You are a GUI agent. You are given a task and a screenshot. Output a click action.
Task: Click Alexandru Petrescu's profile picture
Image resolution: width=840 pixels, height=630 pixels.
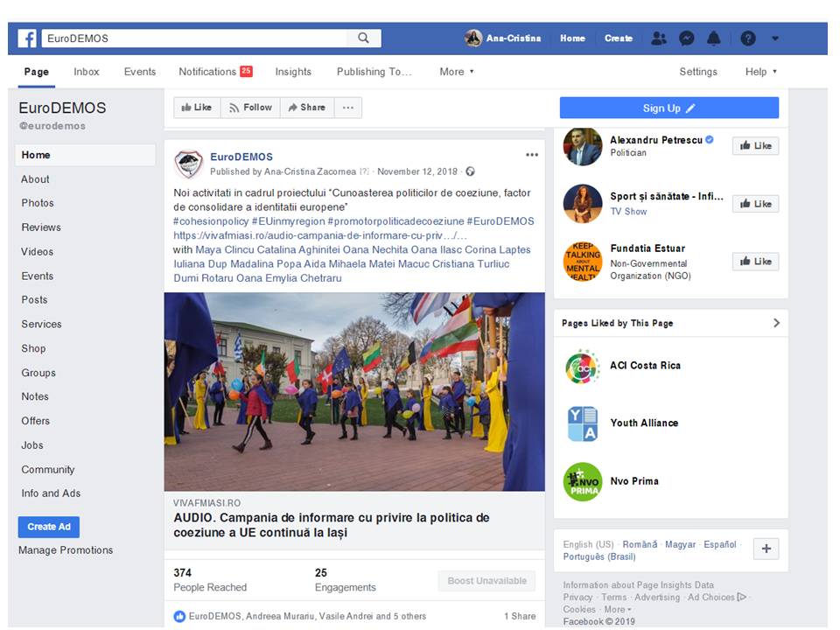(583, 146)
